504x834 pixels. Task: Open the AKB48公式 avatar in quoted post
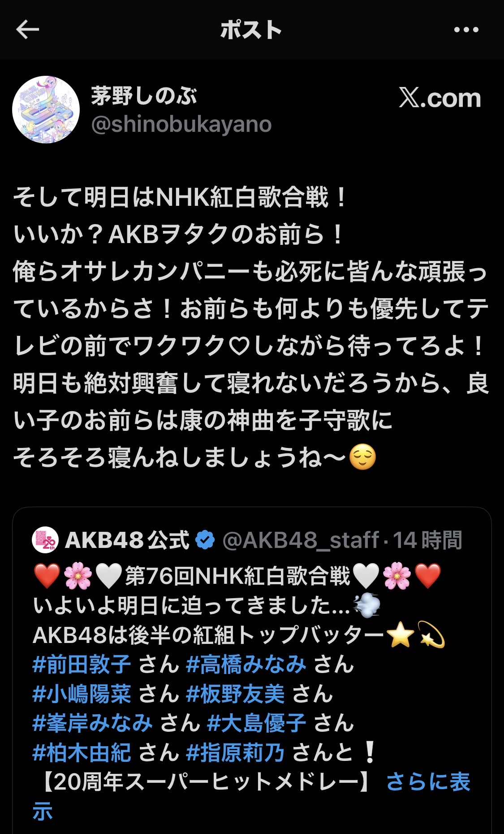coord(46,540)
